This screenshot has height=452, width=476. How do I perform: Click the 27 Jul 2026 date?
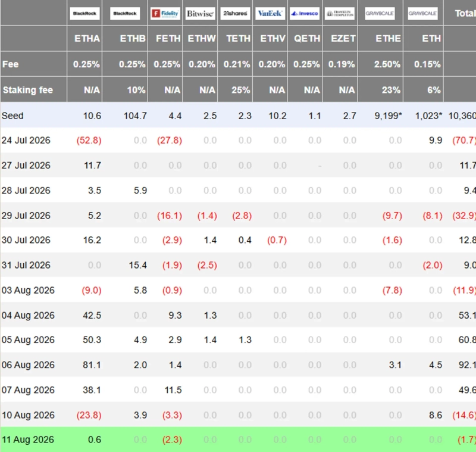[x=26, y=165]
